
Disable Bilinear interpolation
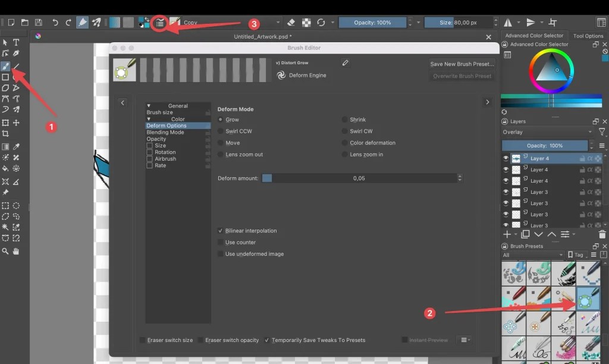coord(221,230)
